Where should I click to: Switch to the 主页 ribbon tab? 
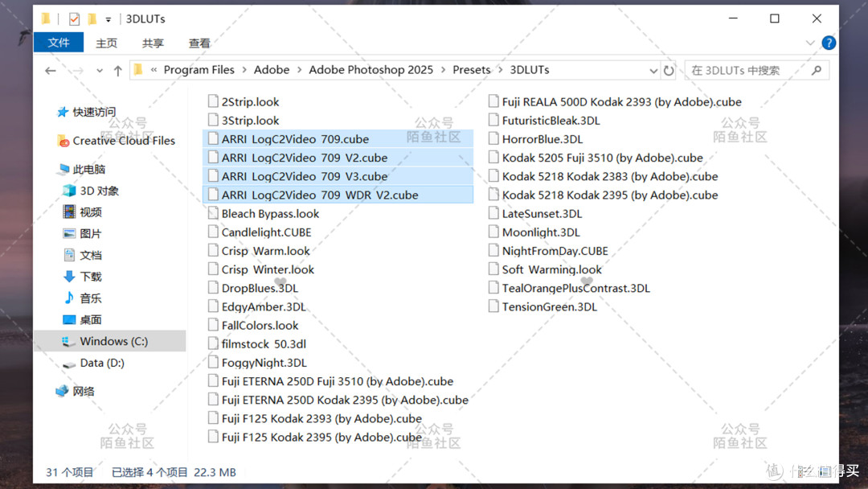[106, 43]
